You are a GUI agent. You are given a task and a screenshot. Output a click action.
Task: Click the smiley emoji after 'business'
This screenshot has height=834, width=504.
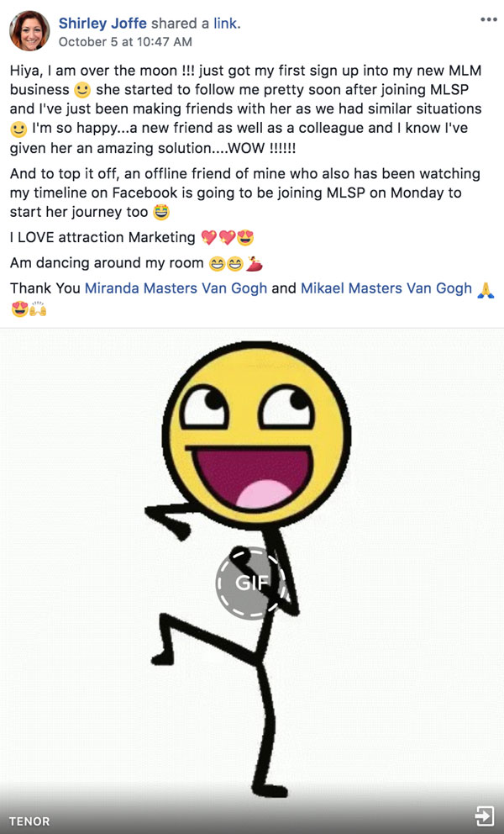click(81, 91)
